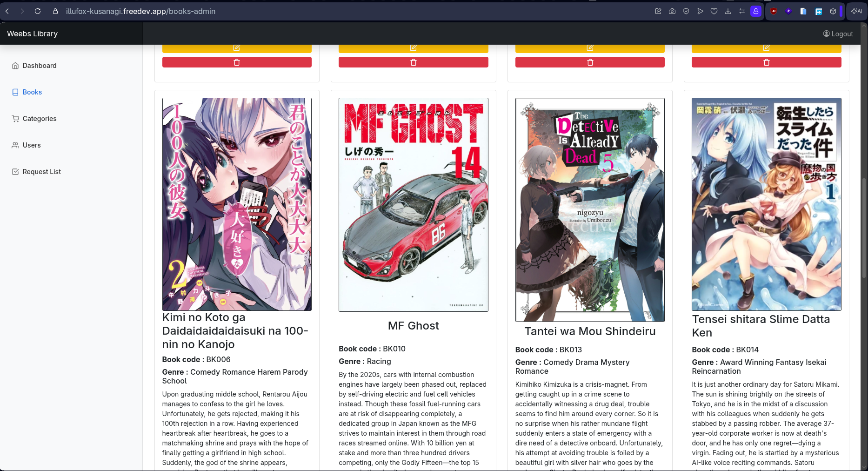Click the 100-nin no Kanojo cover image
Image resolution: width=868 pixels, height=471 pixels.
tap(237, 204)
